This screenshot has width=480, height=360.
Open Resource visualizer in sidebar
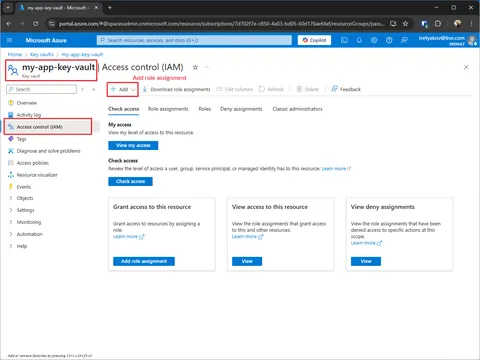37,175
